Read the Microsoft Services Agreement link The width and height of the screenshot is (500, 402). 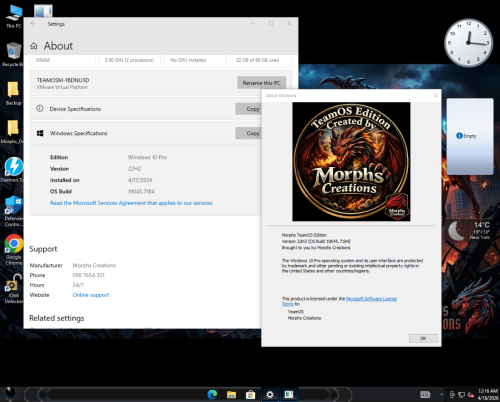pyautogui.click(x=131, y=203)
